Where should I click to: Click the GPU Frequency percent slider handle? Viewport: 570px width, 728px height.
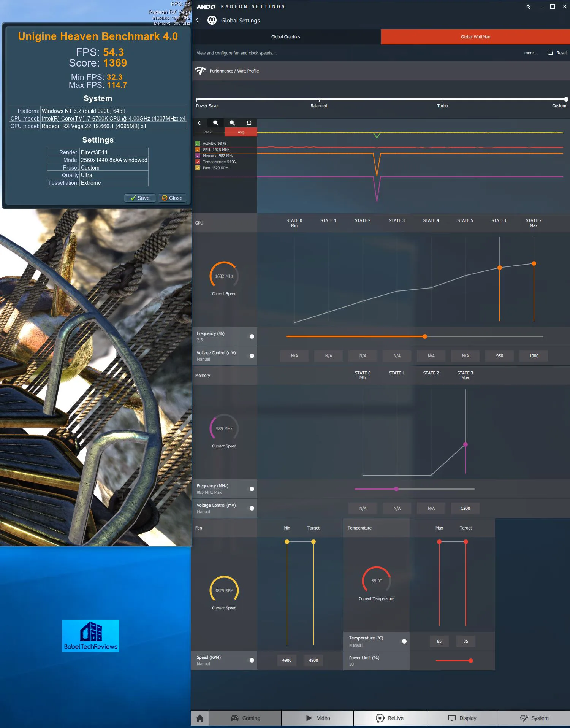point(425,336)
